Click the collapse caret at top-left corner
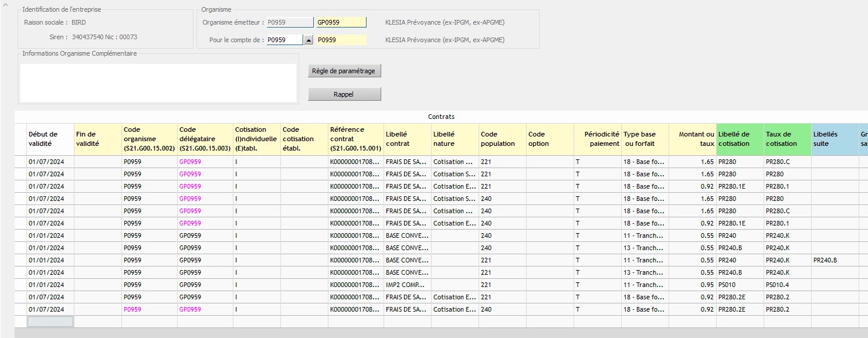This screenshot has width=868, height=338. (5, 4)
